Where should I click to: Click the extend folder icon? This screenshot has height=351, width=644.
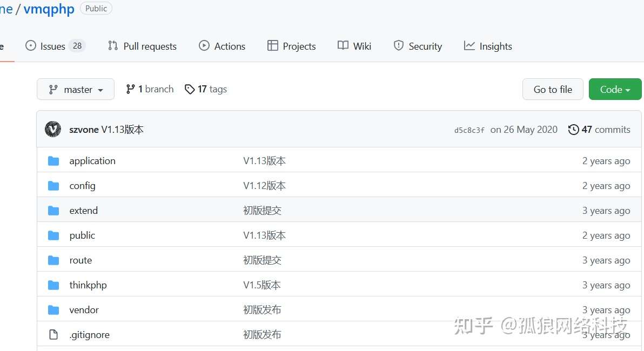53,211
